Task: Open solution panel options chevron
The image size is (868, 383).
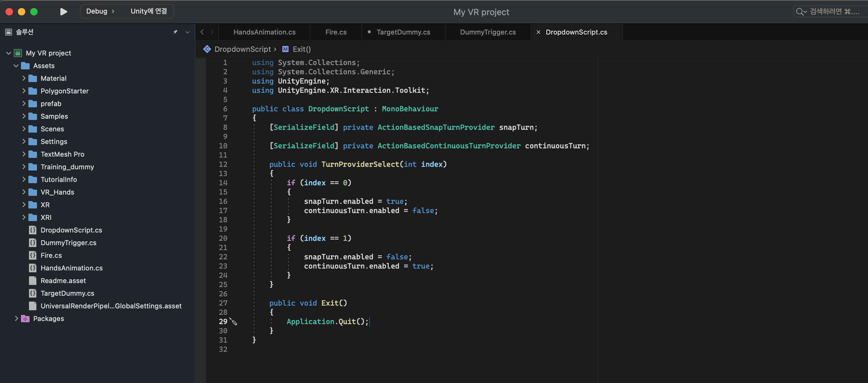Action: click(188, 32)
